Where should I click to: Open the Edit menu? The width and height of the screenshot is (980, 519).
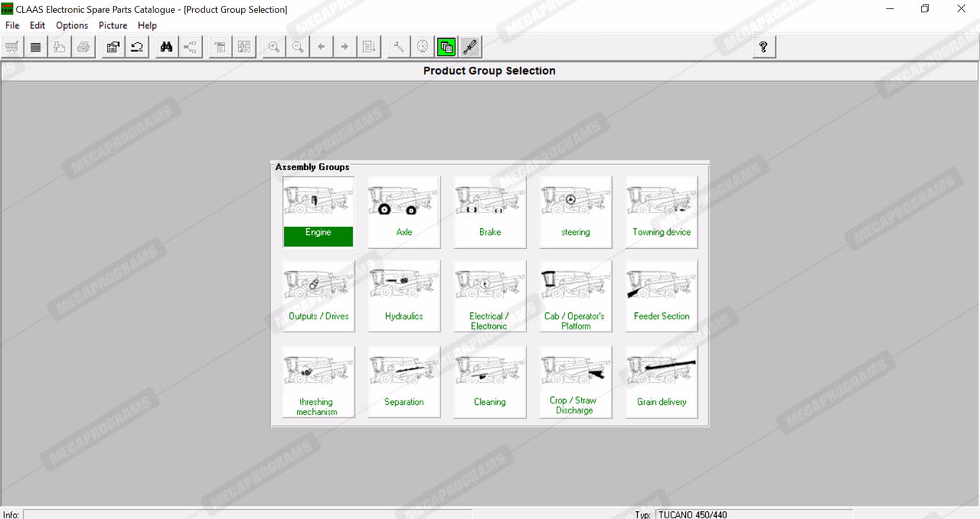tap(37, 25)
